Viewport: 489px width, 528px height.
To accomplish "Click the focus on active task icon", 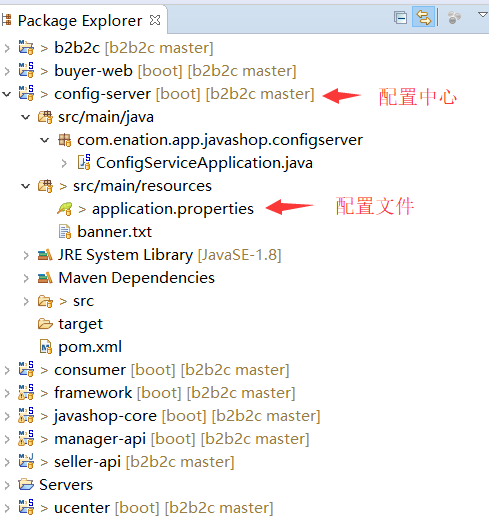I will (454, 18).
